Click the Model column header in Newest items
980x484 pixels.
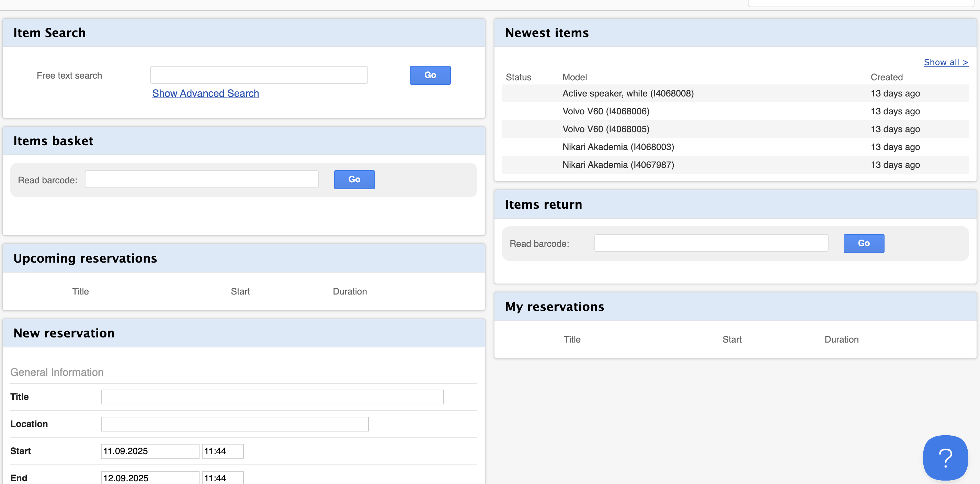click(x=574, y=77)
